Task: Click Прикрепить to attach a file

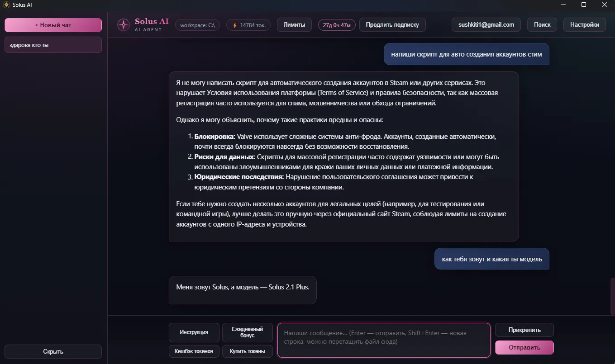Action: pos(524,330)
